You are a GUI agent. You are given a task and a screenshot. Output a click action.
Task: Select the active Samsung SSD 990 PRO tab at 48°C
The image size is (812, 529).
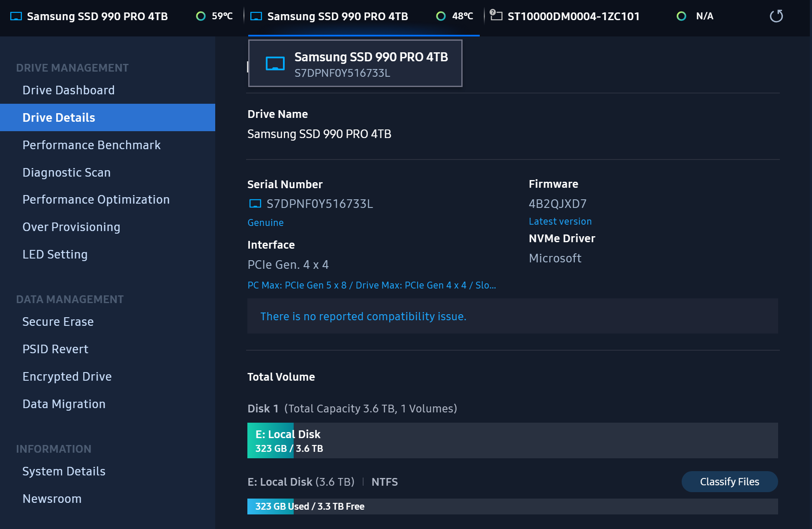tap(364, 16)
